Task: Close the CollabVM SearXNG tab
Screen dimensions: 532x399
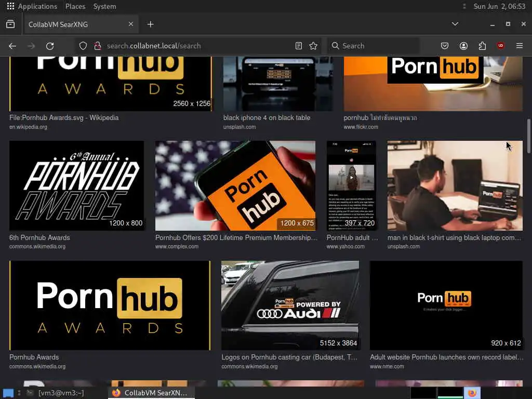Action: click(x=130, y=24)
